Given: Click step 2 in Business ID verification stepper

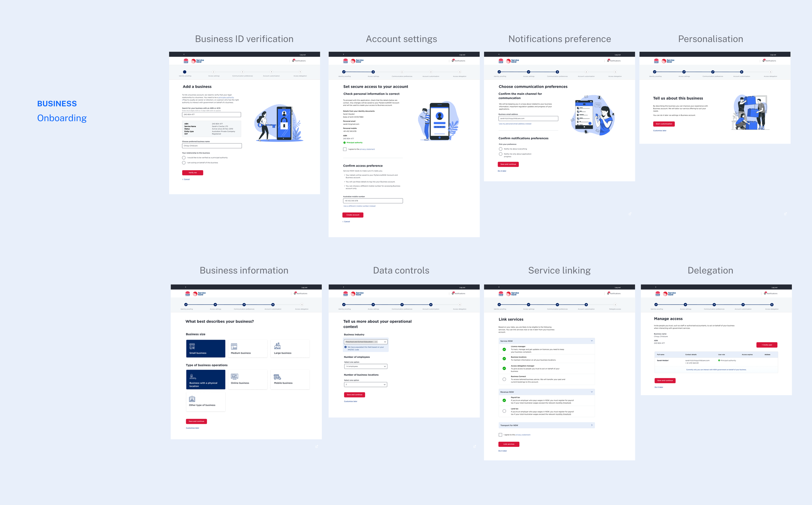Looking at the screenshot, I should tap(214, 72).
